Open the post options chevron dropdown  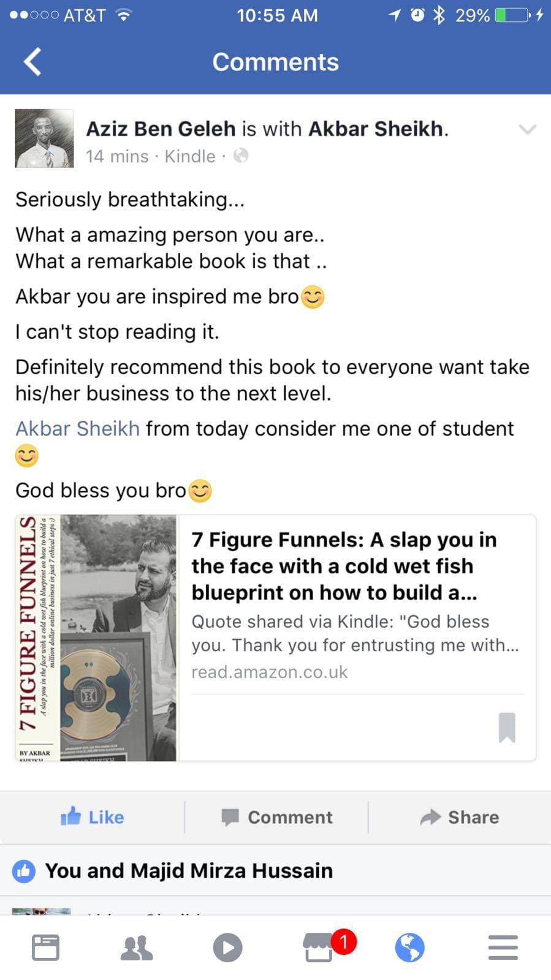(x=527, y=129)
